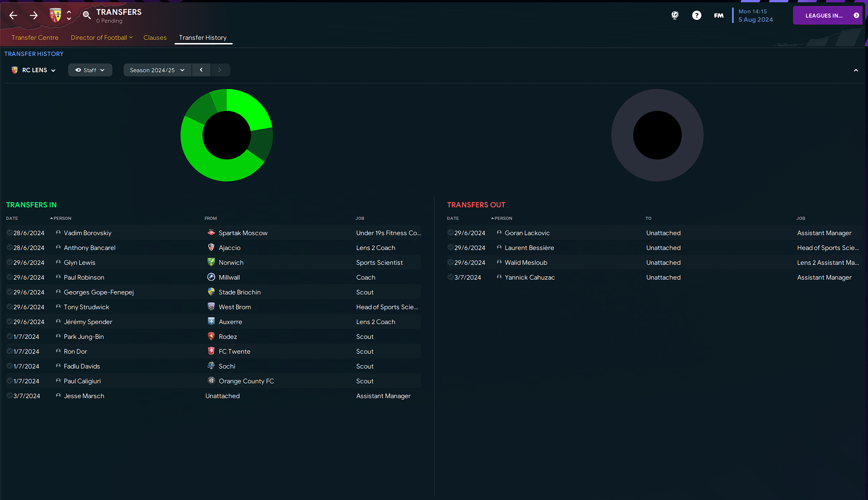This screenshot has height=500, width=868.
Task: Open the Staff view dropdown
Action: coord(90,70)
